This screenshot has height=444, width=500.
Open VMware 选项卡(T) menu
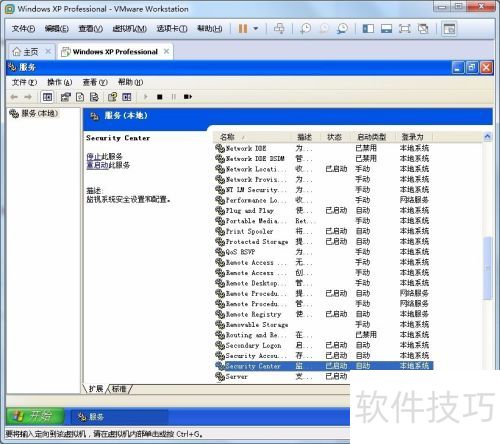(x=172, y=29)
